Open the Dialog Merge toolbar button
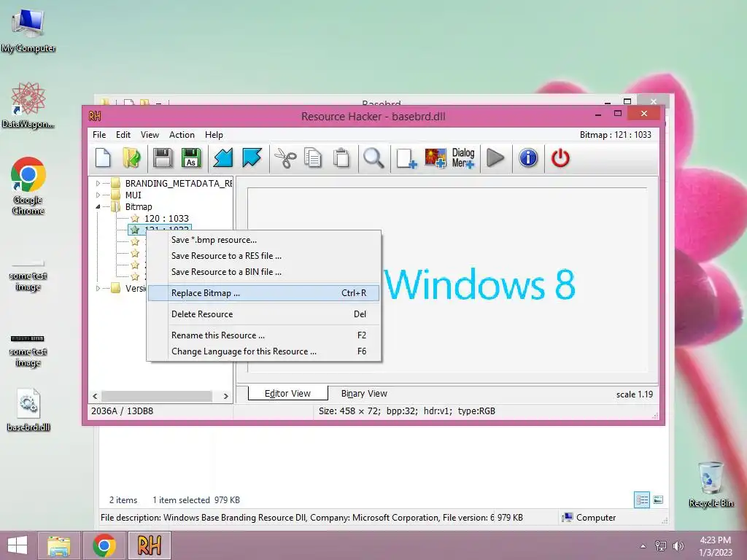 click(x=463, y=158)
